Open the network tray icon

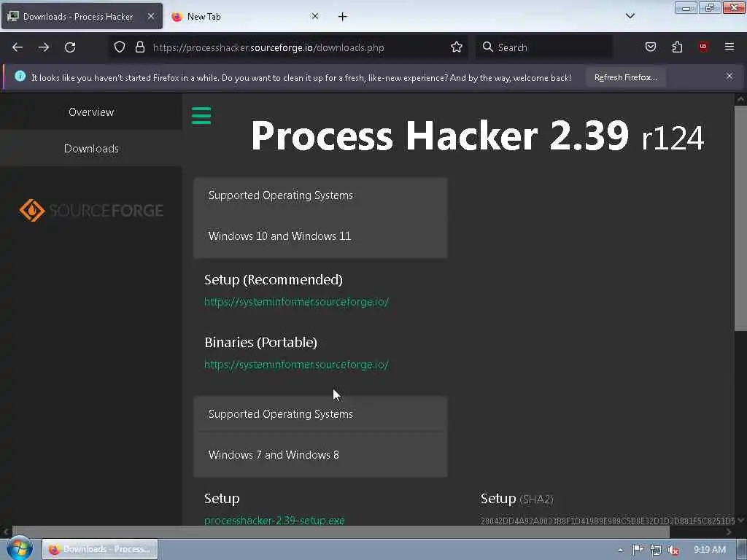click(656, 550)
